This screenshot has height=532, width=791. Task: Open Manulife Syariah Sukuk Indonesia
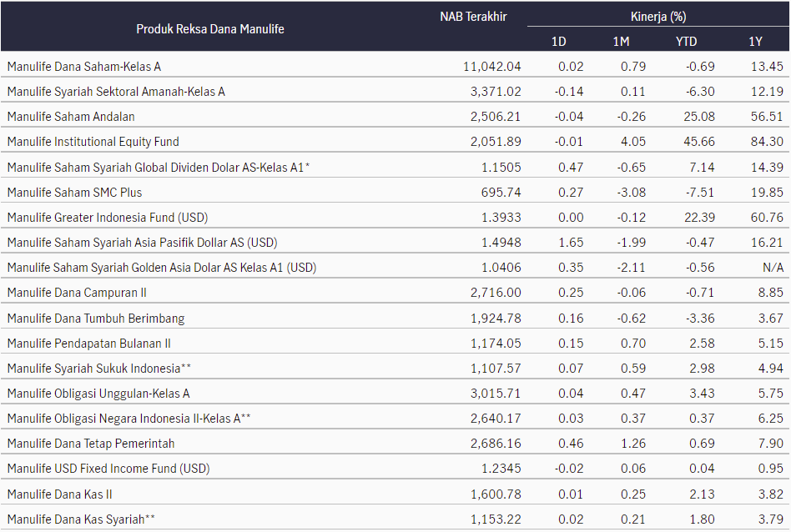[x=99, y=368]
